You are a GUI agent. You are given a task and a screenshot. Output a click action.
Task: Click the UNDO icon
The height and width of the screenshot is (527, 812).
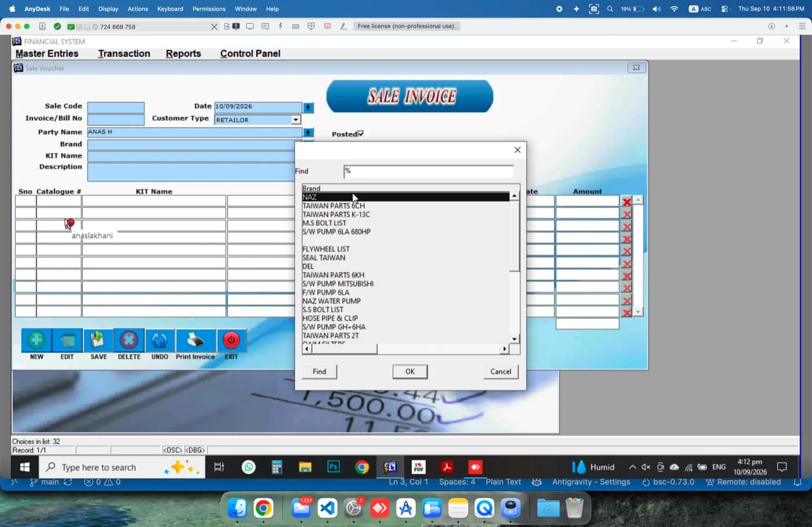coord(159,340)
